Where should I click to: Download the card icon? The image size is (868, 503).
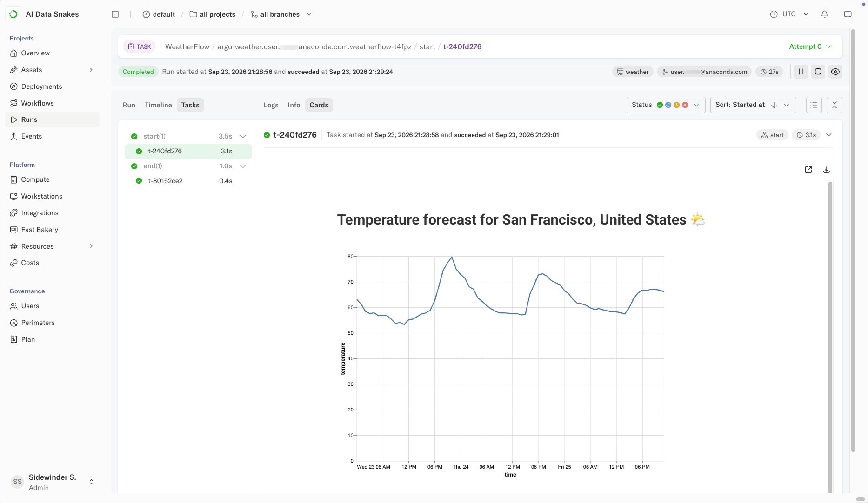pyautogui.click(x=827, y=170)
